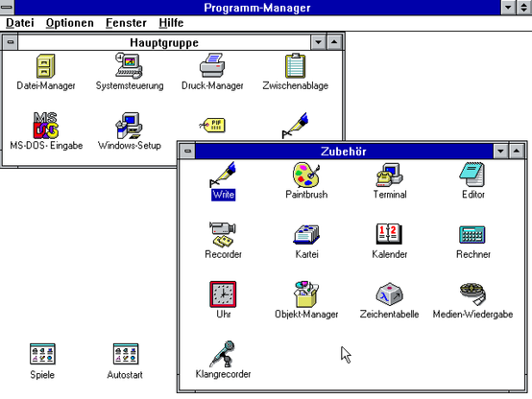Select the Write icon in Zubehör
This screenshot has height=399, width=532.
tap(223, 175)
